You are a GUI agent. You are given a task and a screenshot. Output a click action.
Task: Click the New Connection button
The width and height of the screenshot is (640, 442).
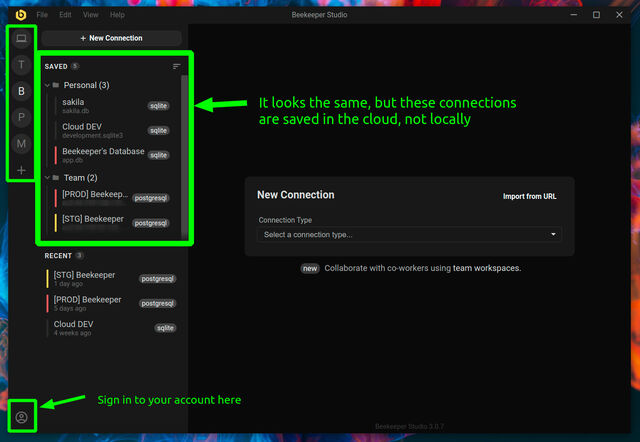pyautogui.click(x=111, y=38)
